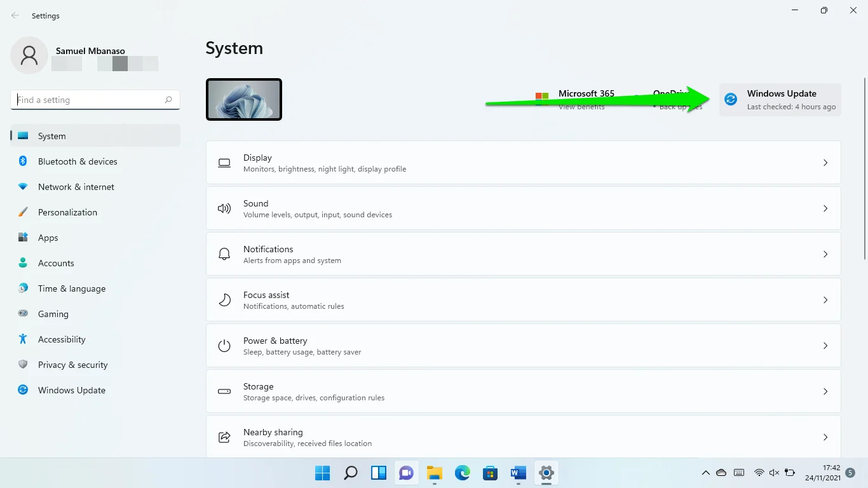Select Network & internet in sidebar

(x=95, y=187)
